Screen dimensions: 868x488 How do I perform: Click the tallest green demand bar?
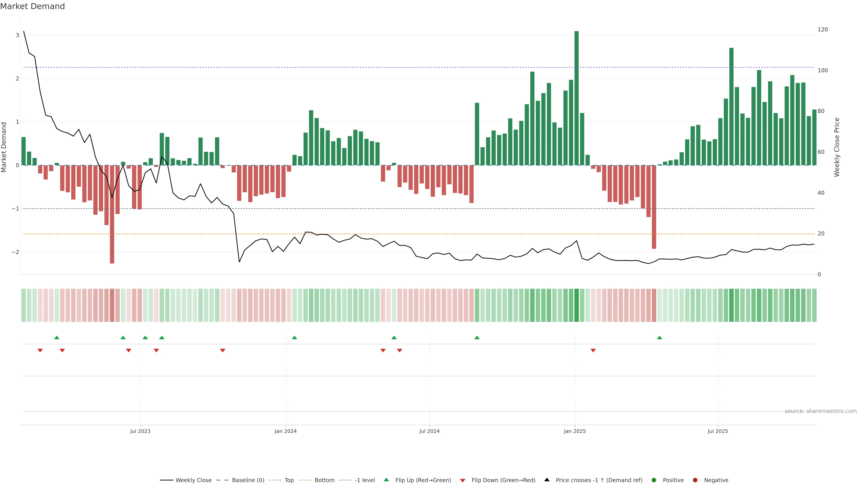(x=577, y=98)
